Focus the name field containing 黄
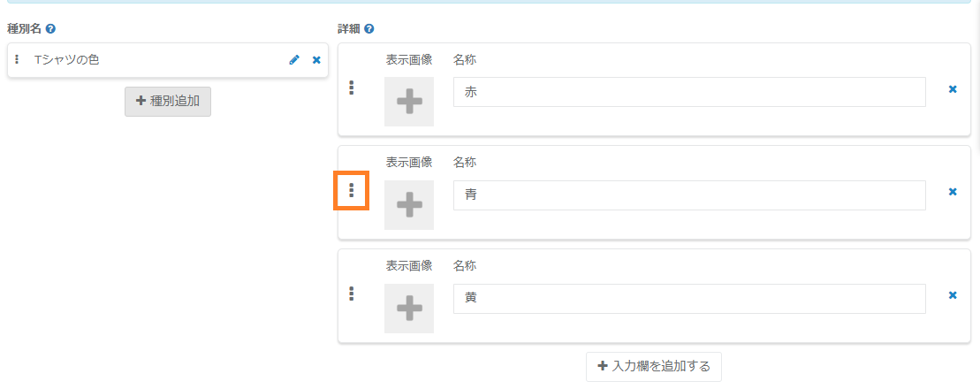The width and height of the screenshot is (980, 389). click(689, 299)
